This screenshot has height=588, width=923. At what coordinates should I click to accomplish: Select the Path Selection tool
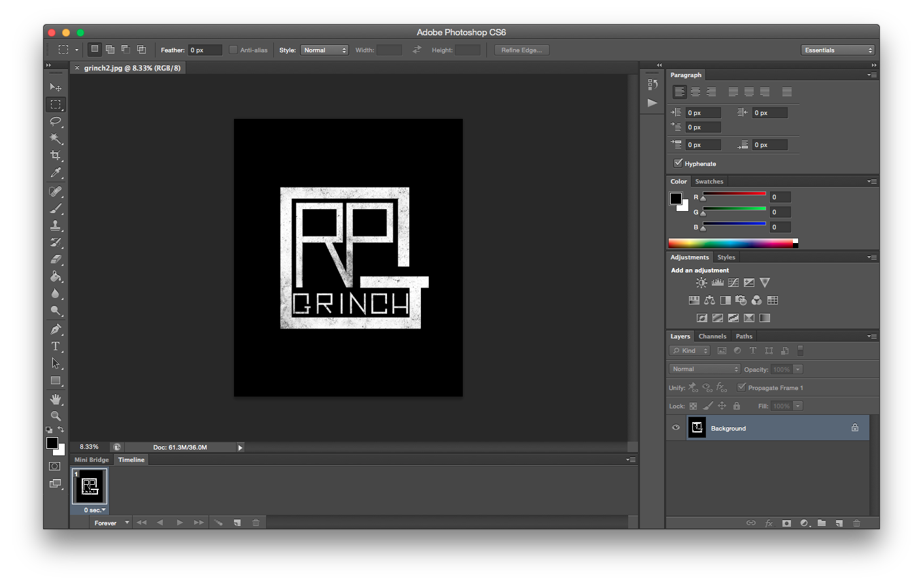tap(56, 363)
